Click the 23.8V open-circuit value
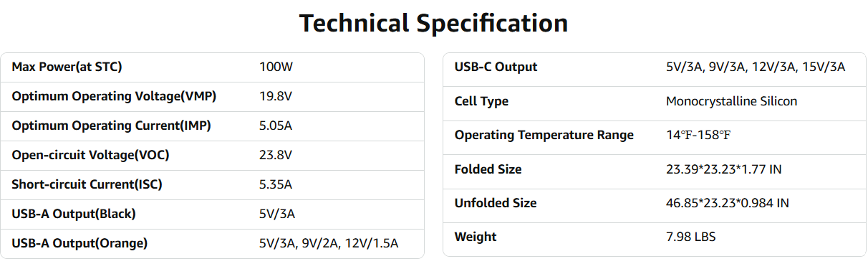 (276, 155)
